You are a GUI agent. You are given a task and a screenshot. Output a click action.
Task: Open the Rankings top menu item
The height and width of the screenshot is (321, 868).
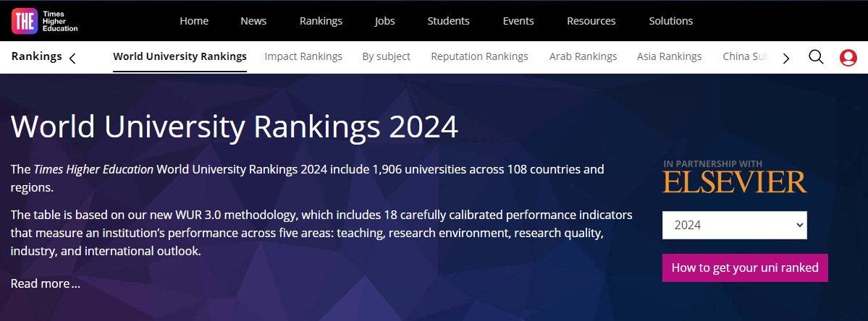321,21
